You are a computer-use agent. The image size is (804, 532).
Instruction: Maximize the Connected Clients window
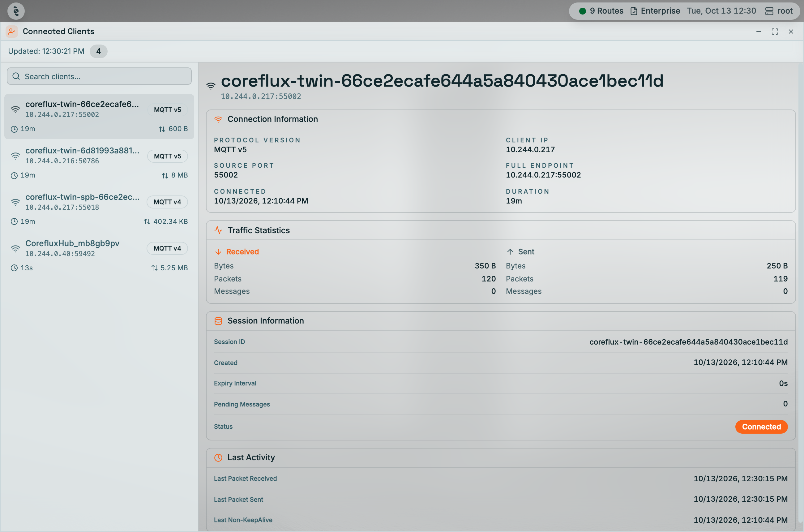tap(775, 32)
